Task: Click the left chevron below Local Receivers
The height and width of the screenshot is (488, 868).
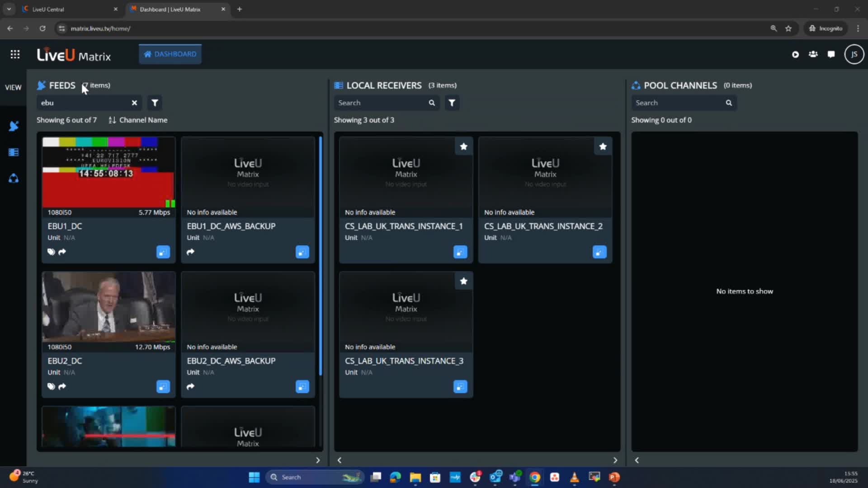Action: point(340,460)
